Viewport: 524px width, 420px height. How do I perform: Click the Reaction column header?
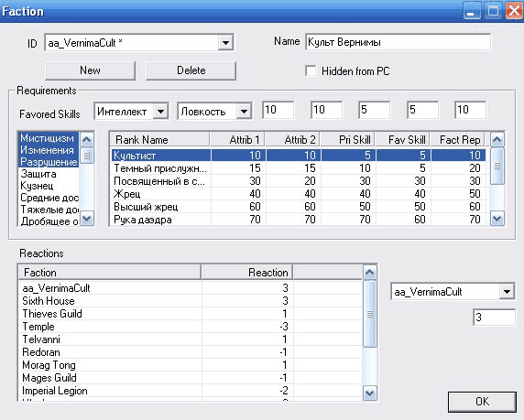click(x=247, y=273)
